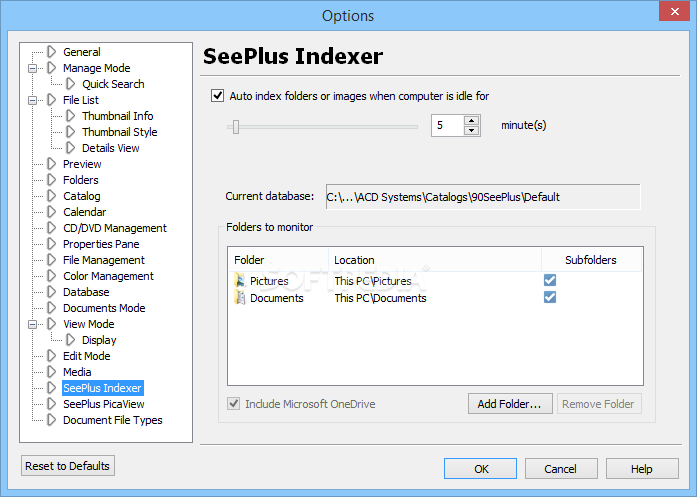Select SeePlus Indexer in the tree
Image resolution: width=697 pixels, height=497 pixels.
(103, 388)
